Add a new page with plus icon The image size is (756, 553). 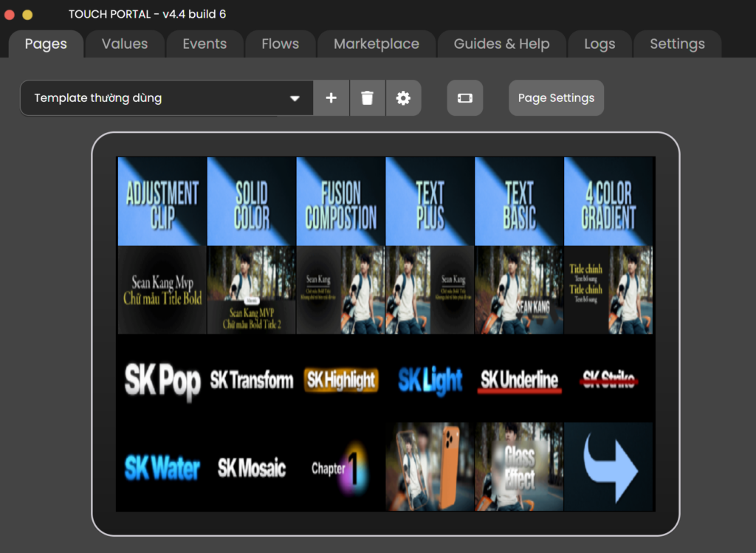(x=331, y=98)
